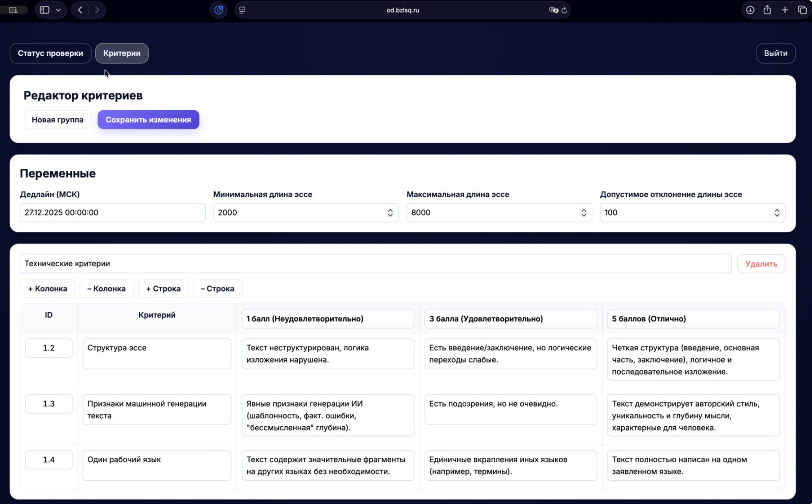The height and width of the screenshot is (504, 812).
Task: Reload the page using the refresh icon
Action: tap(564, 10)
